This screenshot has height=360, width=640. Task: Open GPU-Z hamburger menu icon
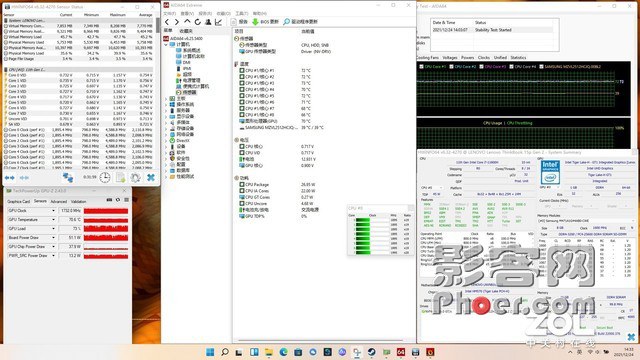[127, 200]
